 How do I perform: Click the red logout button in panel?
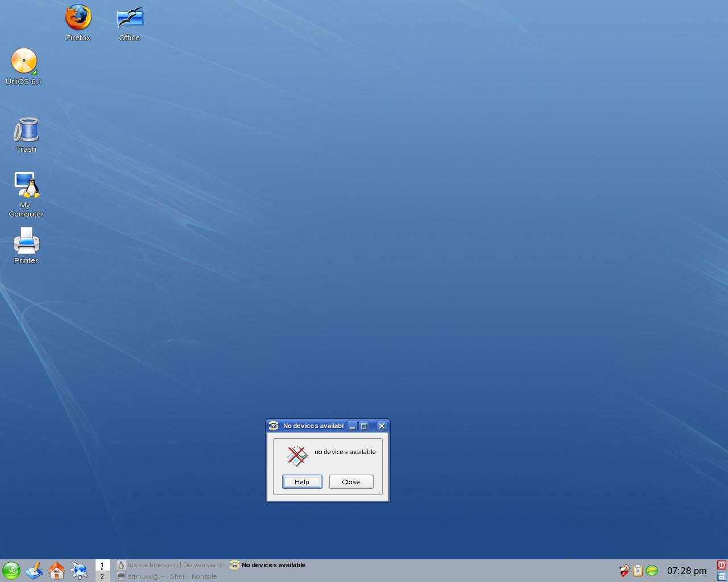tap(721, 565)
